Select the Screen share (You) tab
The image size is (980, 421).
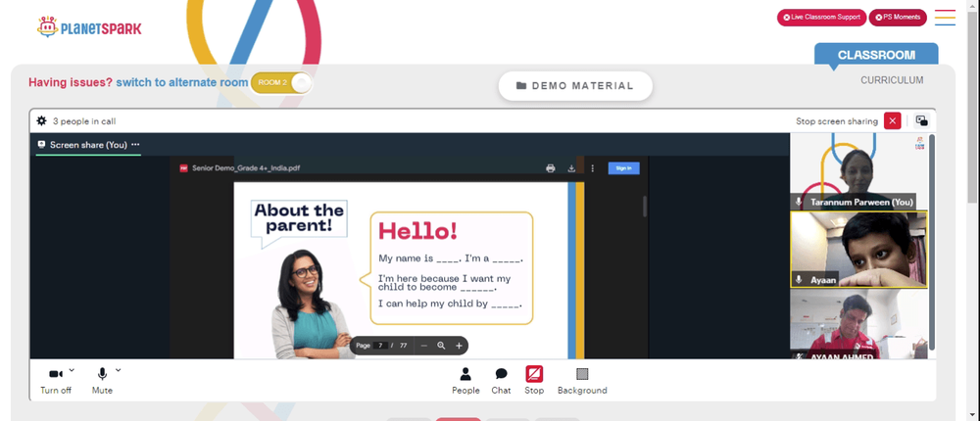(88, 145)
